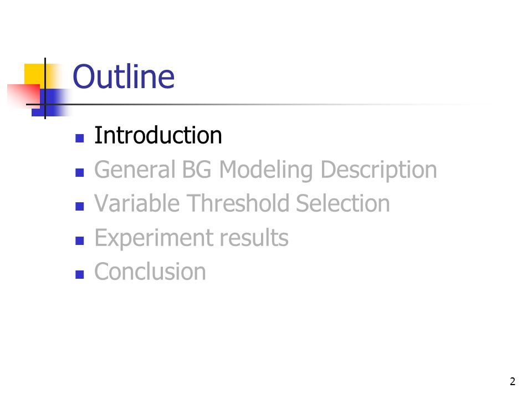Image resolution: width=532 pixels, height=399 pixels.
Task: Click the blue square in the logo
Action: (51, 103)
